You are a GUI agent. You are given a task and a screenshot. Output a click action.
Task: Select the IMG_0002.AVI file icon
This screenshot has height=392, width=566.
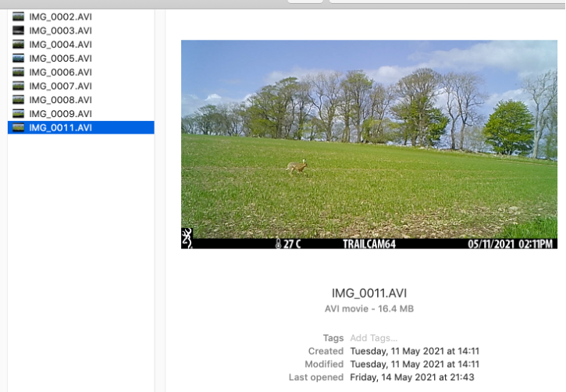tap(19, 16)
